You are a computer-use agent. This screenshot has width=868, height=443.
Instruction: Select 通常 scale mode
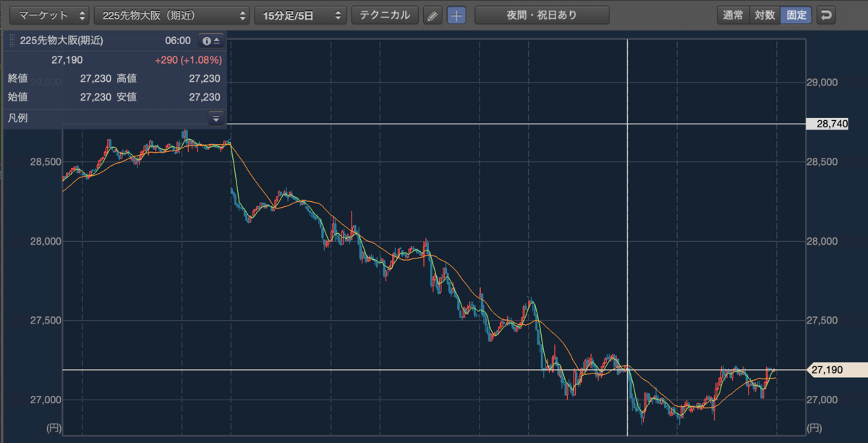click(x=733, y=15)
